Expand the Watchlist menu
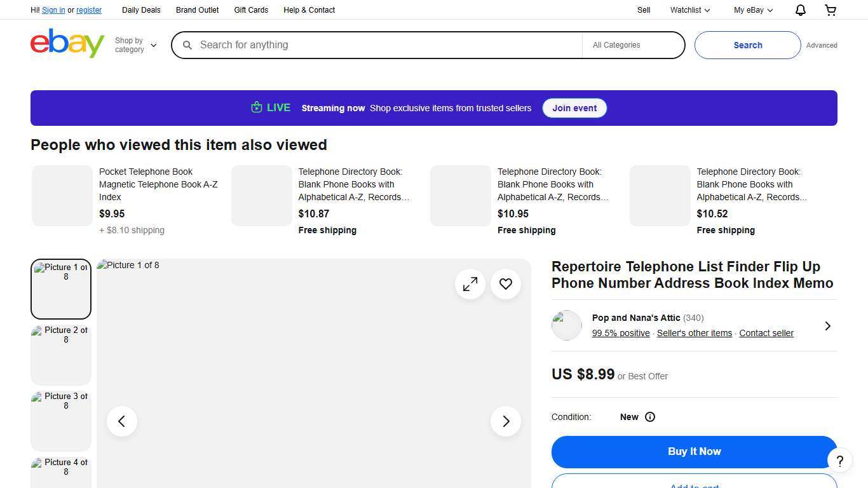The image size is (868, 488). (x=689, y=10)
